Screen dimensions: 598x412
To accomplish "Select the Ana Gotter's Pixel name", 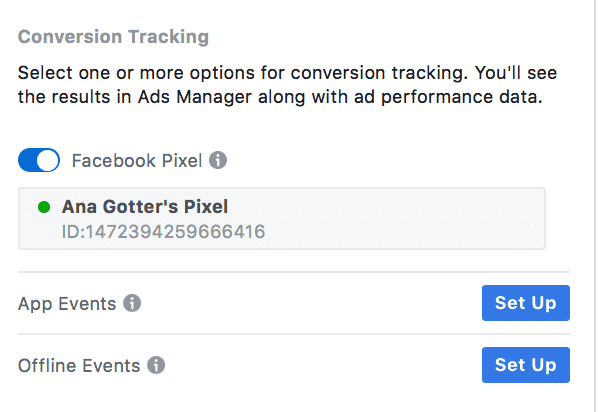I will [145, 207].
